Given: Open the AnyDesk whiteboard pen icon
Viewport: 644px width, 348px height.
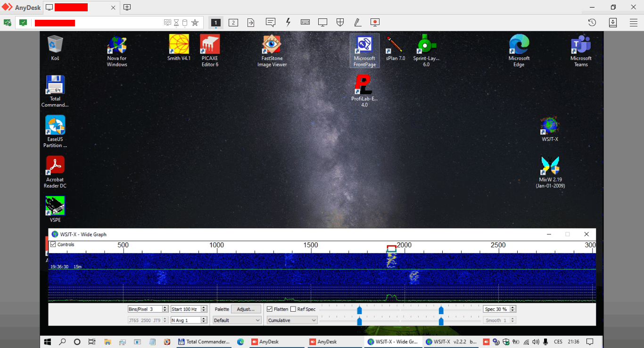Looking at the screenshot, I should (x=357, y=22).
